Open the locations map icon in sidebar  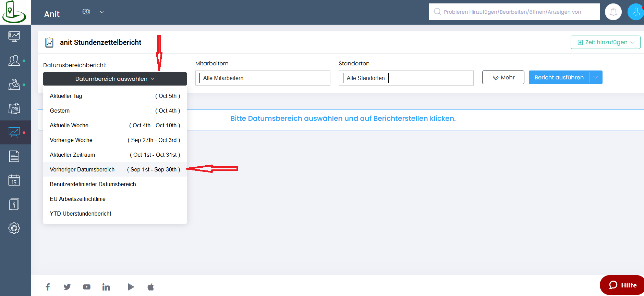pos(14,85)
